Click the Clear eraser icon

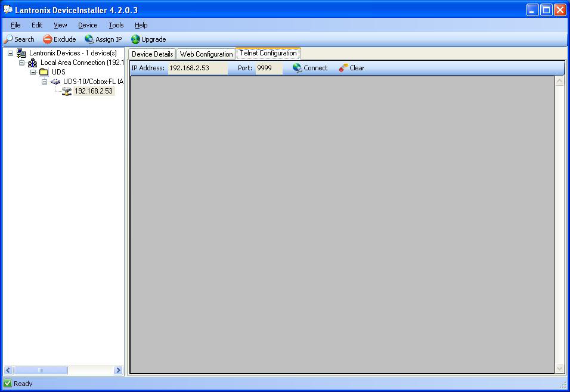point(343,68)
